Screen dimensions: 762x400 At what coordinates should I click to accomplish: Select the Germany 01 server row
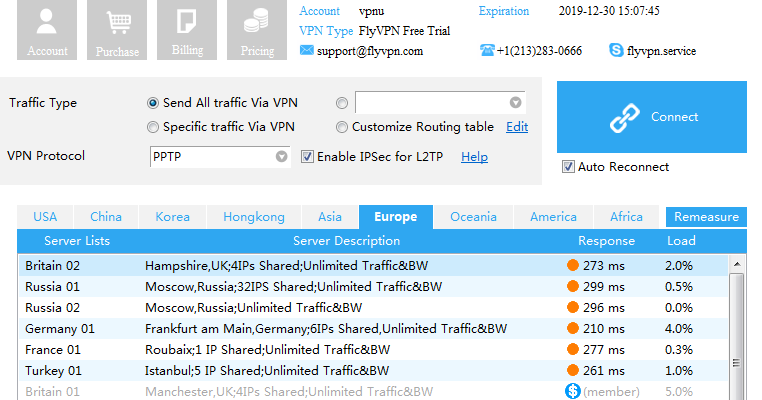click(x=373, y=329)
